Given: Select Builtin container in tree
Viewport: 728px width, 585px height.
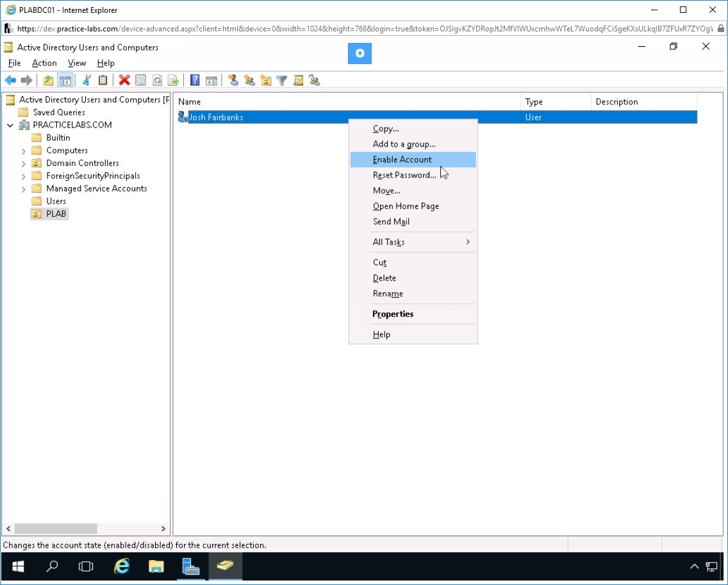Looking at the screenshot, I should pos(58,138).
